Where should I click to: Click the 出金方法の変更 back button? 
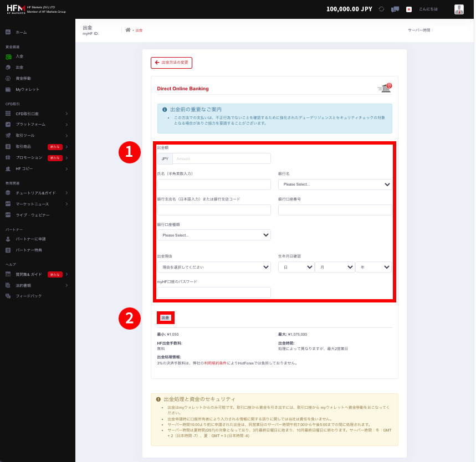coord(172,63)
